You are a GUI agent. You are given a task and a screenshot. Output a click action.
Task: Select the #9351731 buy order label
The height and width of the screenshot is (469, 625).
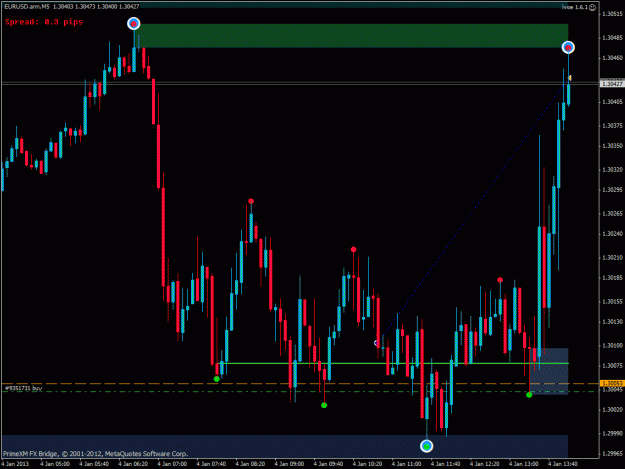(x=24, y=388)
